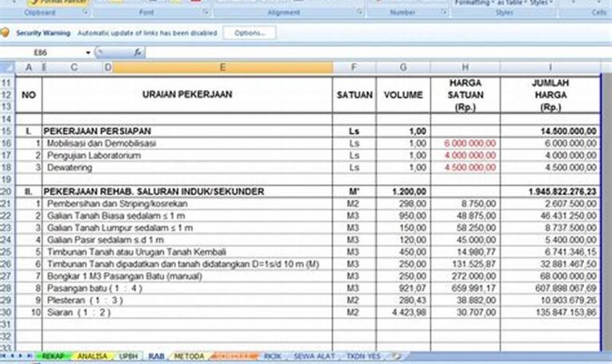
Task: Click the 659.991,17 unit price cell
Action: tap(465, 288)
